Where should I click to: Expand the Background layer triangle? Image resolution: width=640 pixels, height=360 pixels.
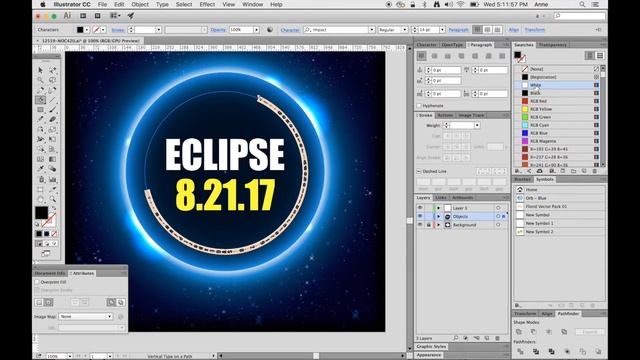[x=439, y=225]
